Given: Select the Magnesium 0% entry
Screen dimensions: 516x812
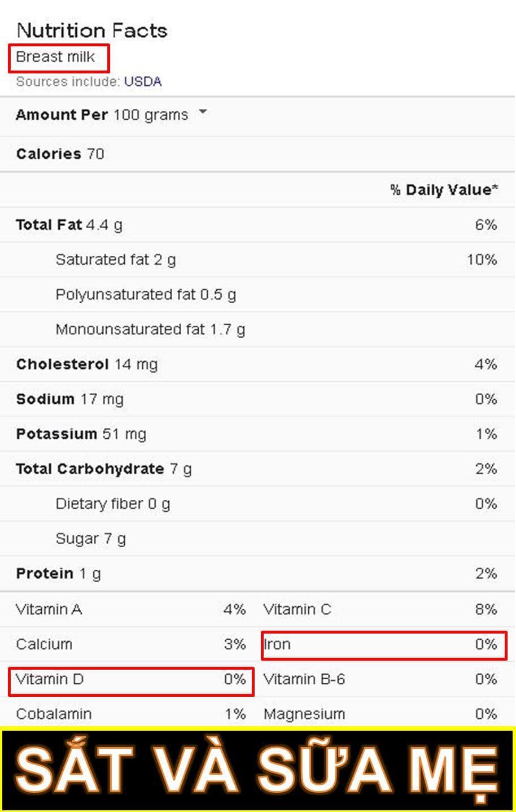Looking at the screenshot, I should click(x=381, y=714).
